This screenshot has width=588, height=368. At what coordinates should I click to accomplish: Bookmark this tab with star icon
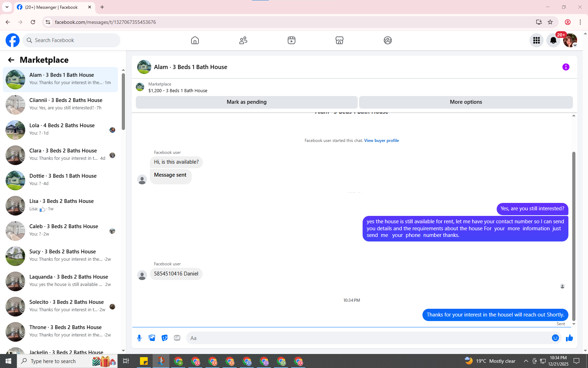(550, 22)
